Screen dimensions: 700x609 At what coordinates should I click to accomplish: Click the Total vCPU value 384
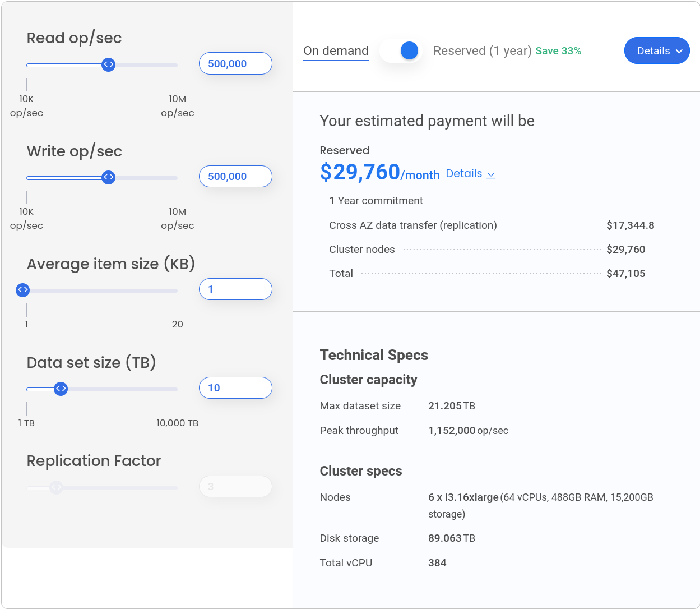tap(437, 563)
